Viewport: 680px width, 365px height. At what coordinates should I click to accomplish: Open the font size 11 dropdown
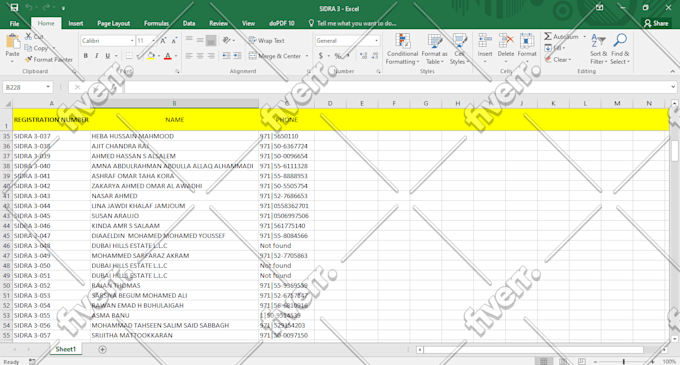pos(154,41)
